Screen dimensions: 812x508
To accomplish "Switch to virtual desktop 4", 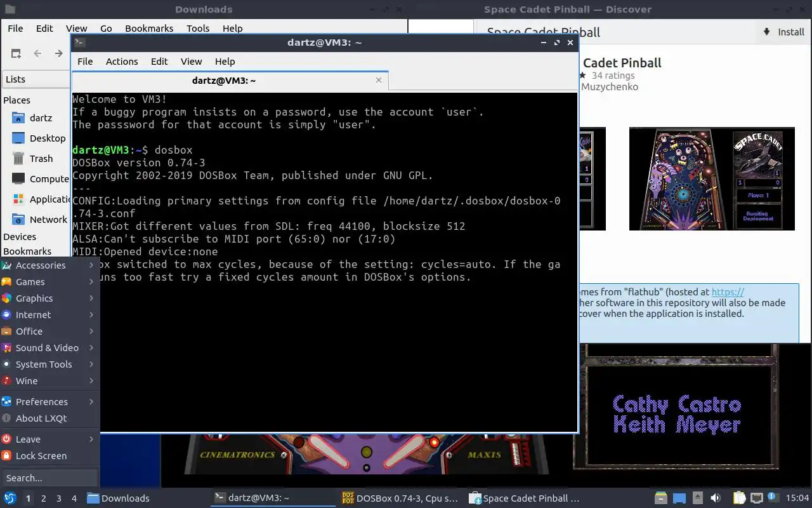I will 74,498.
